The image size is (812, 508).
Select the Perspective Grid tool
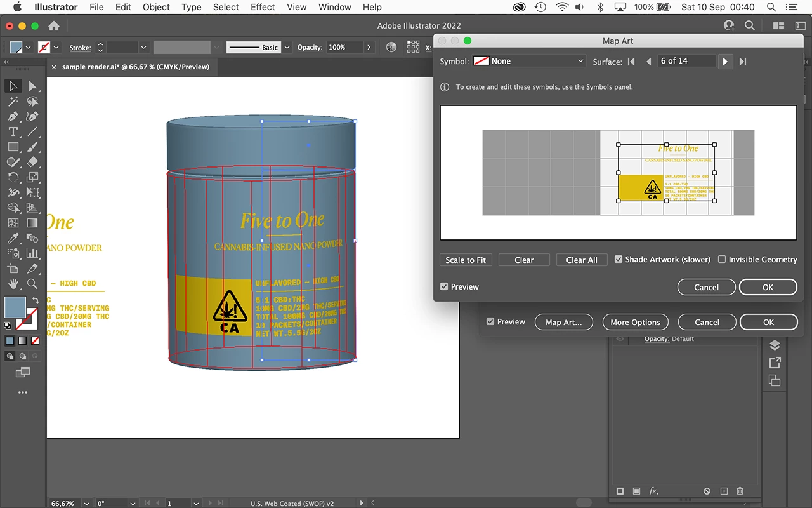tap(32, 208)
